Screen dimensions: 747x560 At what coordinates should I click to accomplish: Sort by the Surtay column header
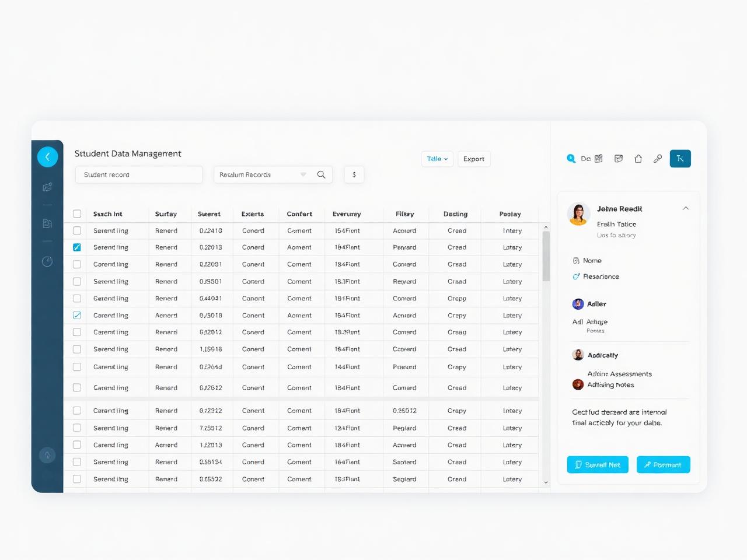tap(166, 214)
